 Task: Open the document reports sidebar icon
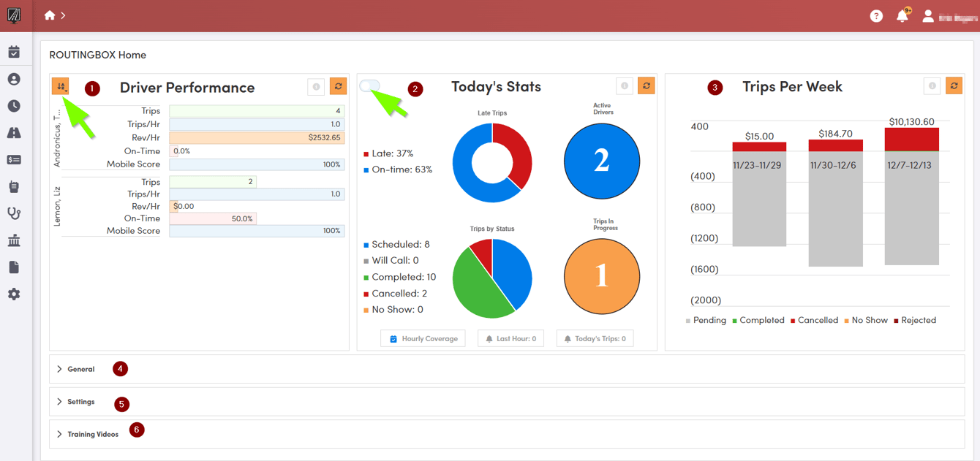[x=14, y=267]
